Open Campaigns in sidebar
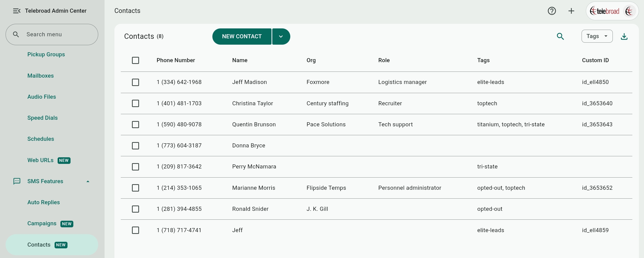The height and width of the screenshot is (258, 644). click(x=50, y=223)
